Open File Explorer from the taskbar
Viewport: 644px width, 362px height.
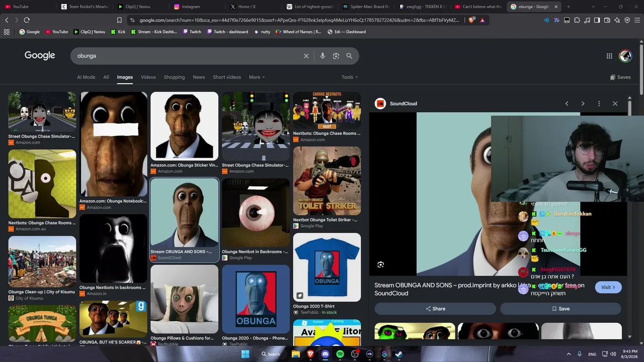point(296,354)
